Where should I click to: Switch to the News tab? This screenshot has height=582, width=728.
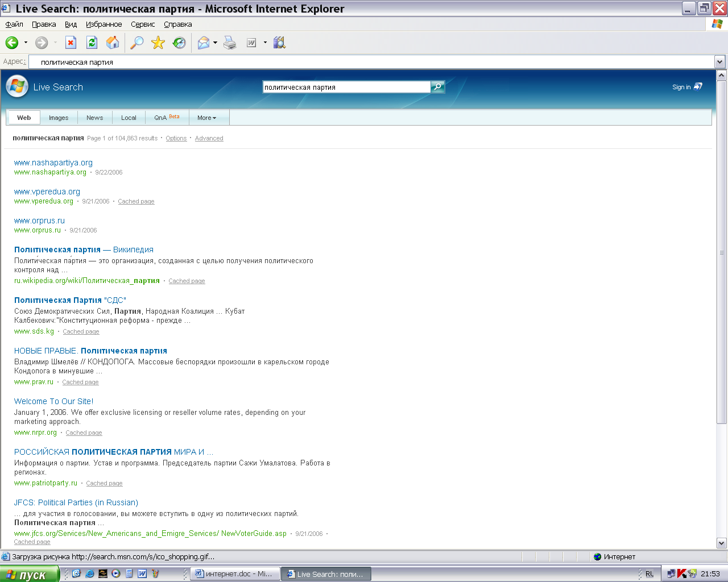click(x=94, y=118)
